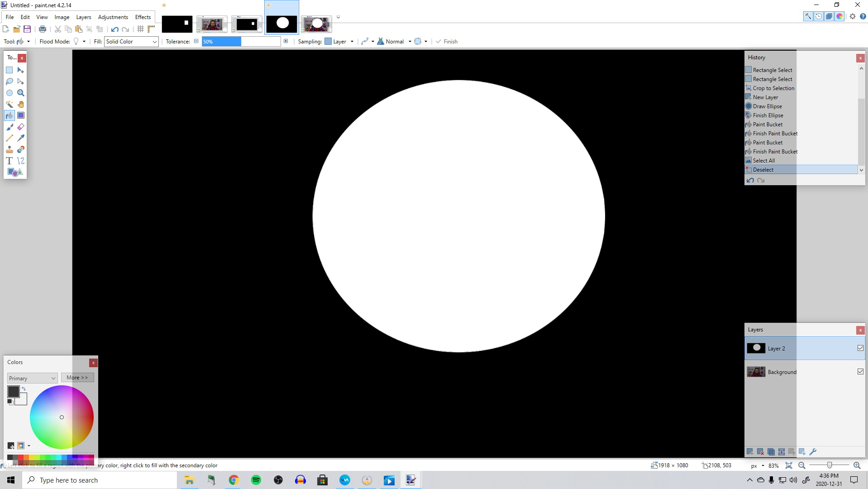The width and height of the screenshot is (868, 489).
Task: Select the Eraser tool
Action: click(21, 127)
